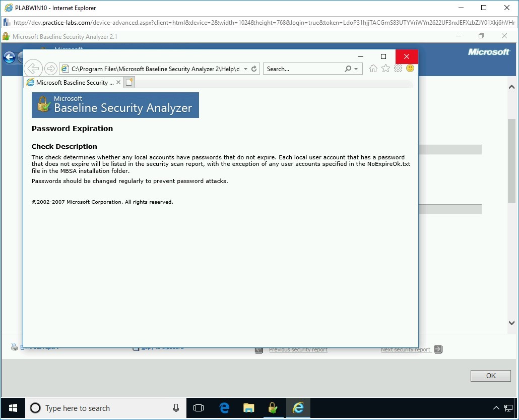Click previous report arrow icon

pyautogui.click(x=259, y=350)
